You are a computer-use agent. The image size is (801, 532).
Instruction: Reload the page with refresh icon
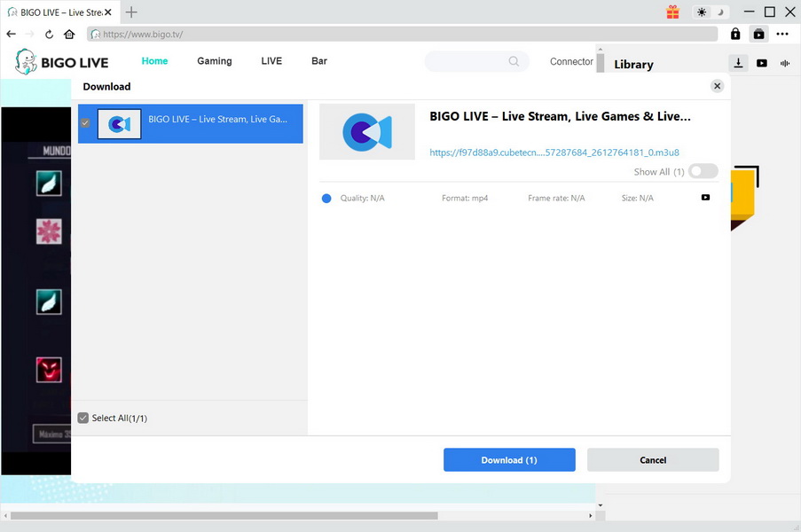coord(49,35)
